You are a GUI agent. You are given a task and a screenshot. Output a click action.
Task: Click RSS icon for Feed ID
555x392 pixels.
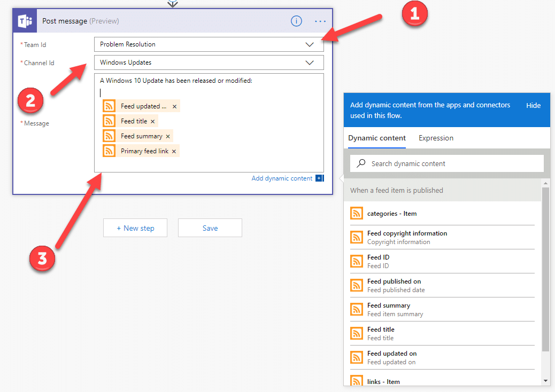[x=357, y=261]
